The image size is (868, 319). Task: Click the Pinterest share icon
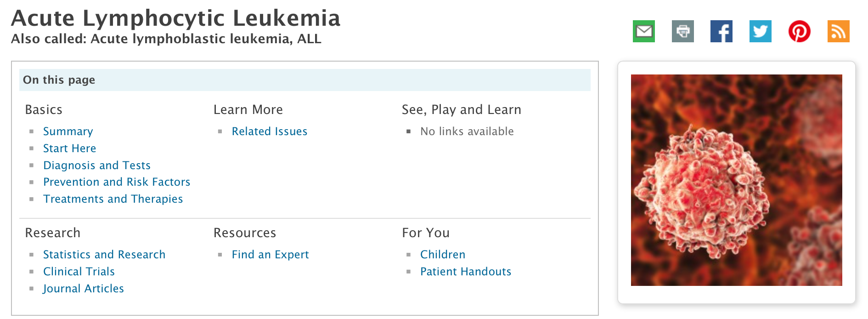[799, 31]
